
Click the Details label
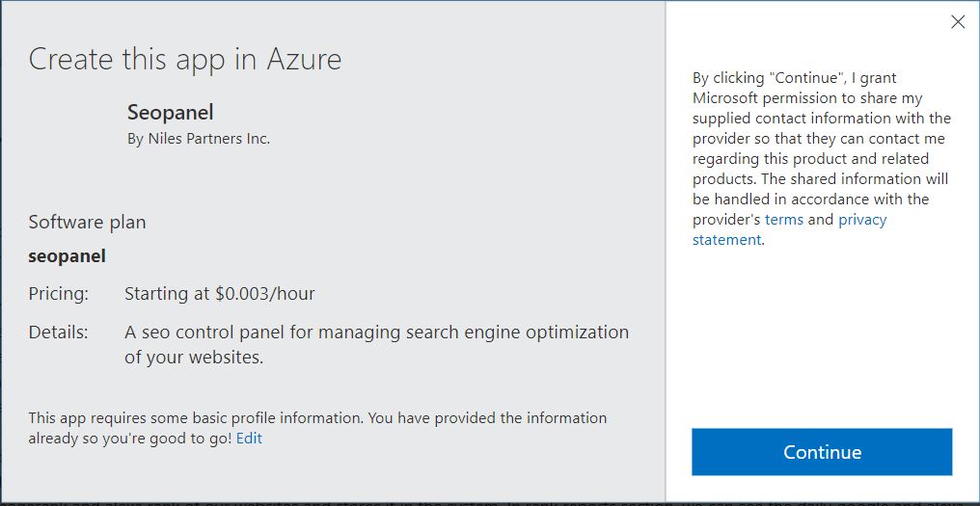click(58, 332)
